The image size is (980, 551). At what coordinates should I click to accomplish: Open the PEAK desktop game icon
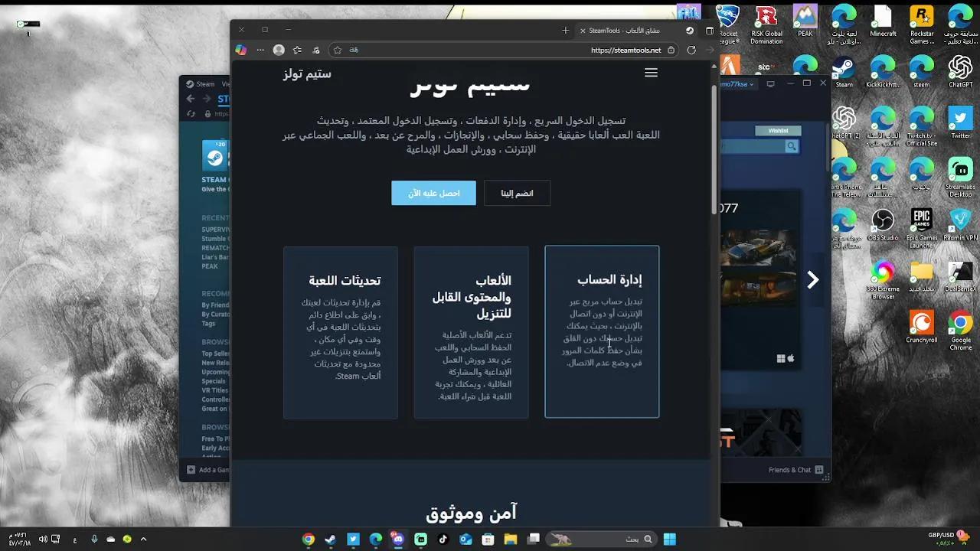(805, 21)
